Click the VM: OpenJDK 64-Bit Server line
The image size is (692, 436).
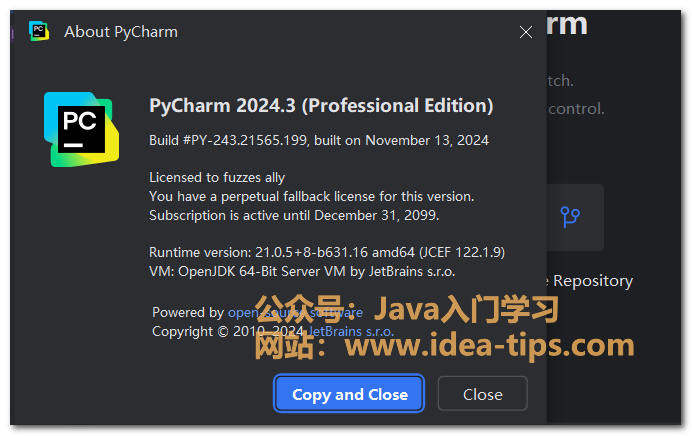302,271
